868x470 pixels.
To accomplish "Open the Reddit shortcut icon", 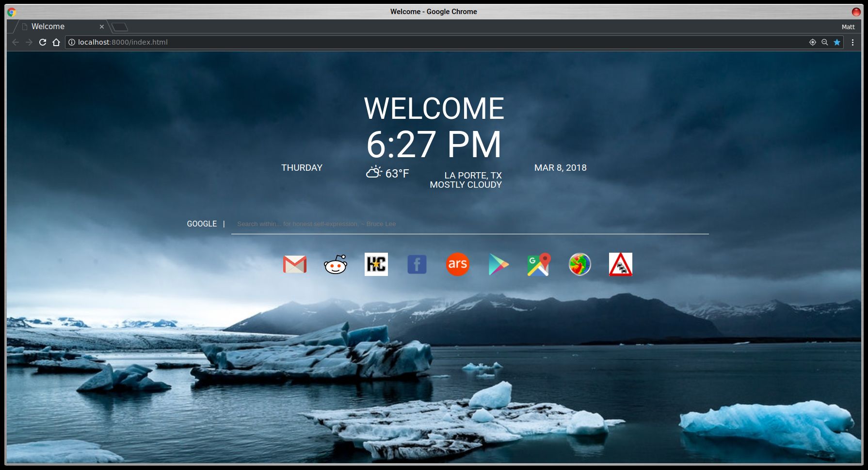I will pyautogui.click(x=335, y=264).
